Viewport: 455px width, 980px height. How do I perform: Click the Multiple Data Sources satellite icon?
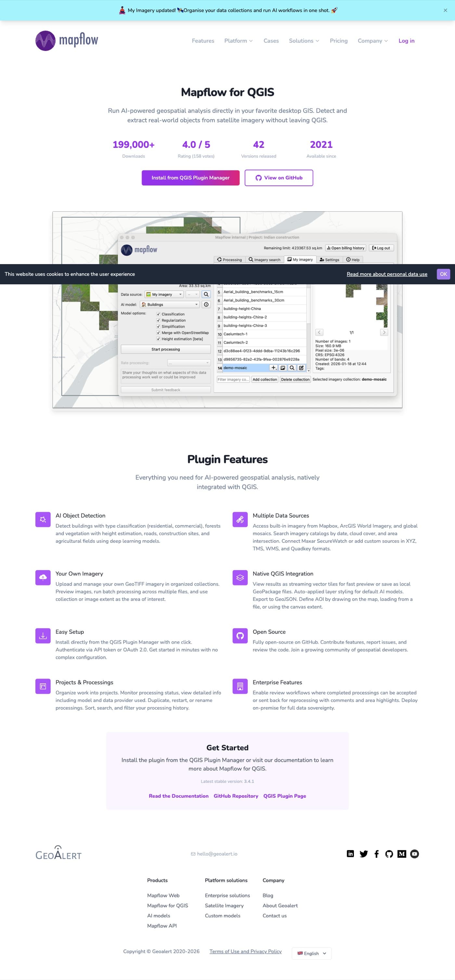240,519
